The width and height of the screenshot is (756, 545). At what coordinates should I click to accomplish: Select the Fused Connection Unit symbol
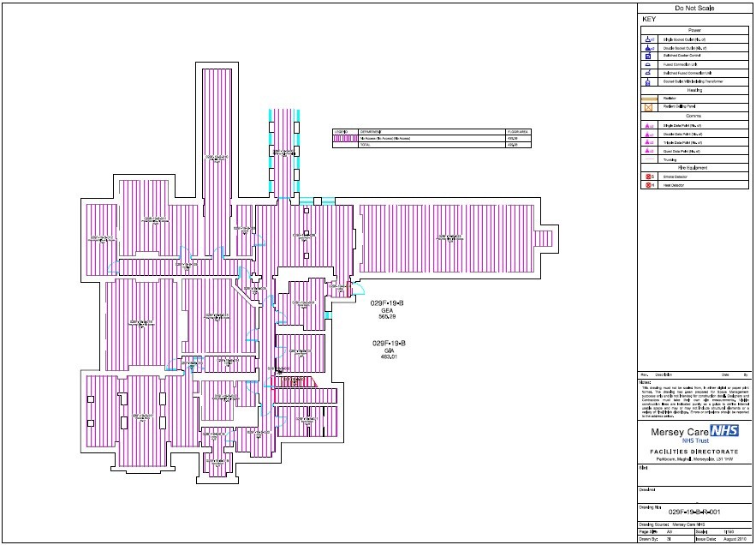[648, 64]
